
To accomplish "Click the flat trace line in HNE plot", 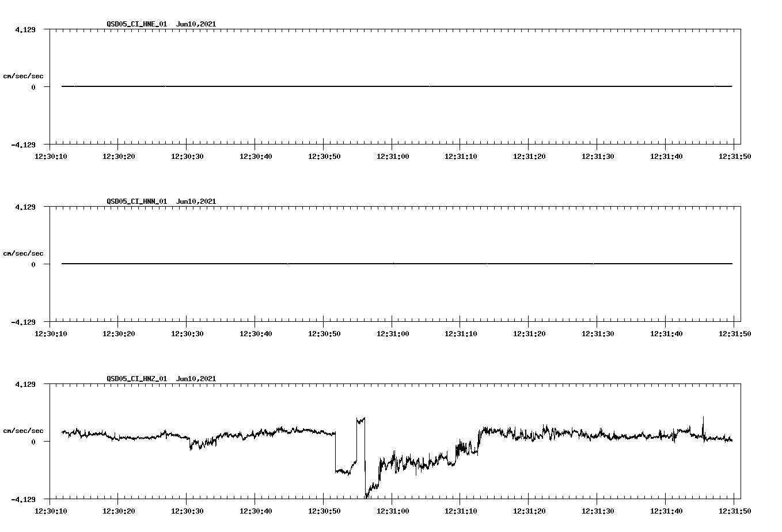I will [x=397, y=86].
